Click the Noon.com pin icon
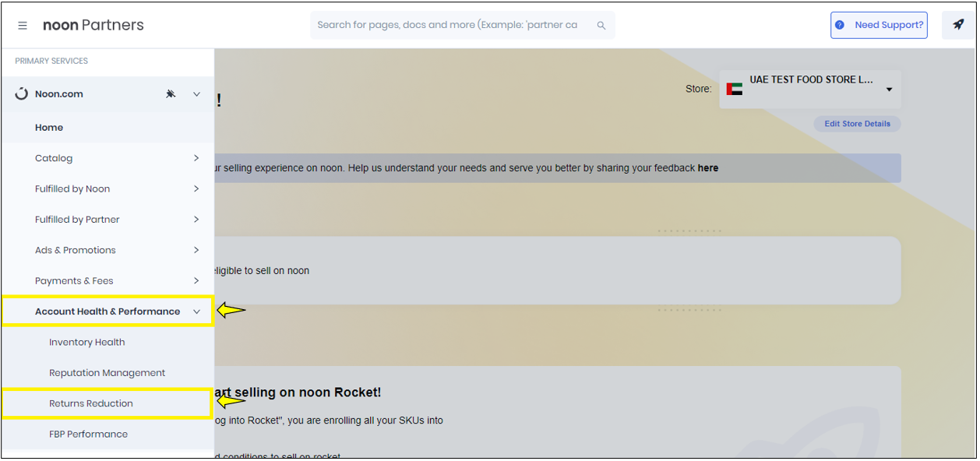The width and height of the screenshot is (980, 461). click(171, 94)
